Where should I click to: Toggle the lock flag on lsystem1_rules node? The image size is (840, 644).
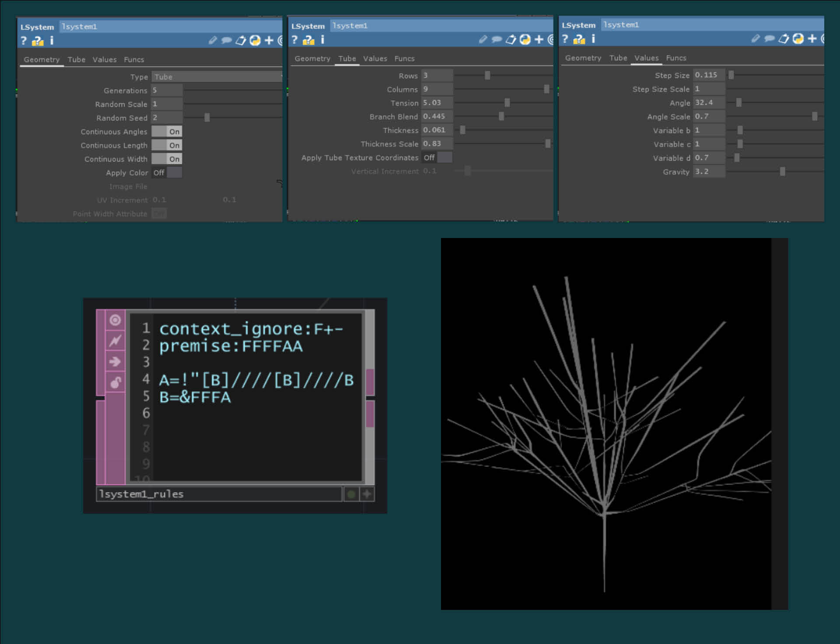pyautogui.click(x=115, y=382)
